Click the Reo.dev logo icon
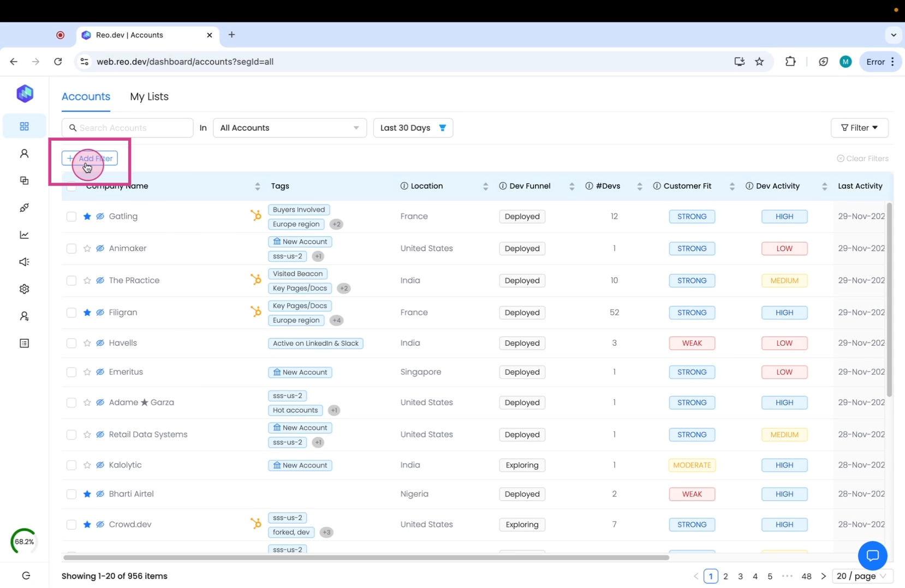 coord(25,94)
